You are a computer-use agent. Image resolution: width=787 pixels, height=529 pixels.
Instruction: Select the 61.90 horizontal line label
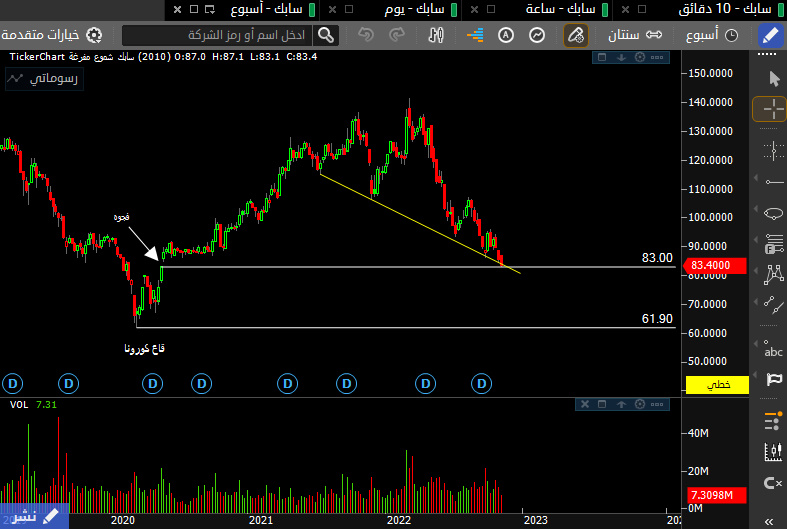point(657,319)
